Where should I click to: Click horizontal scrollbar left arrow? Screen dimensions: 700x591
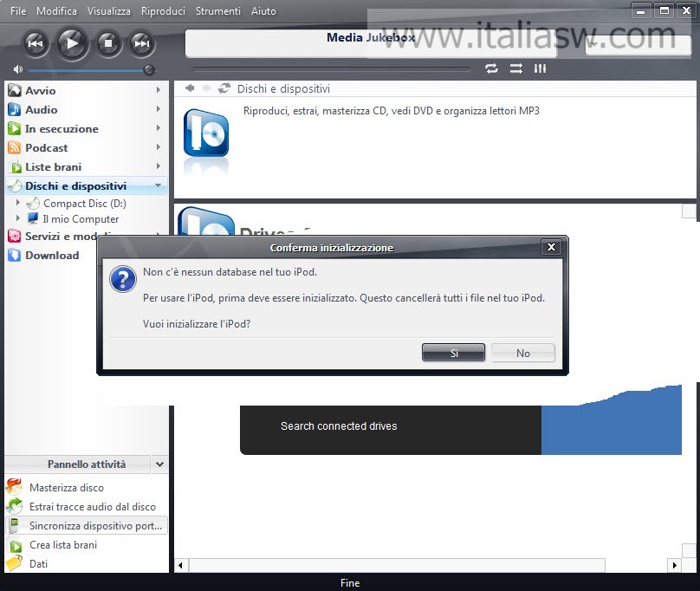pyautogui.click(x=180, y=565)
